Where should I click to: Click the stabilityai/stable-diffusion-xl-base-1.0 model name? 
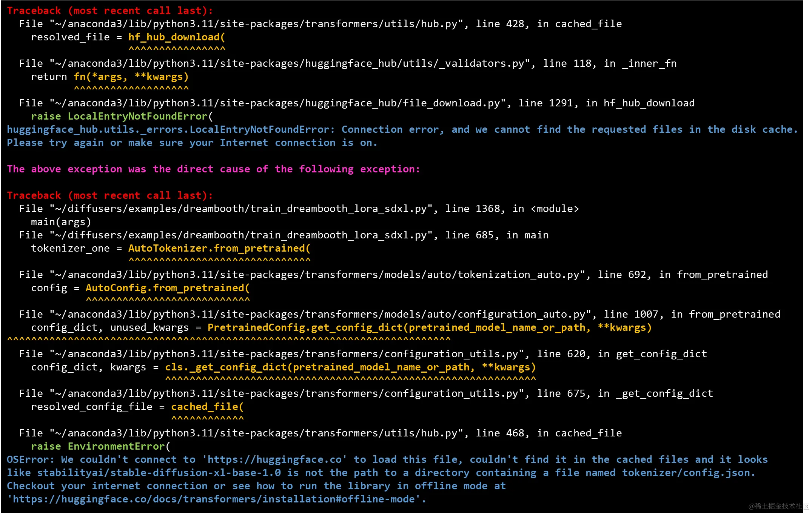159,473
